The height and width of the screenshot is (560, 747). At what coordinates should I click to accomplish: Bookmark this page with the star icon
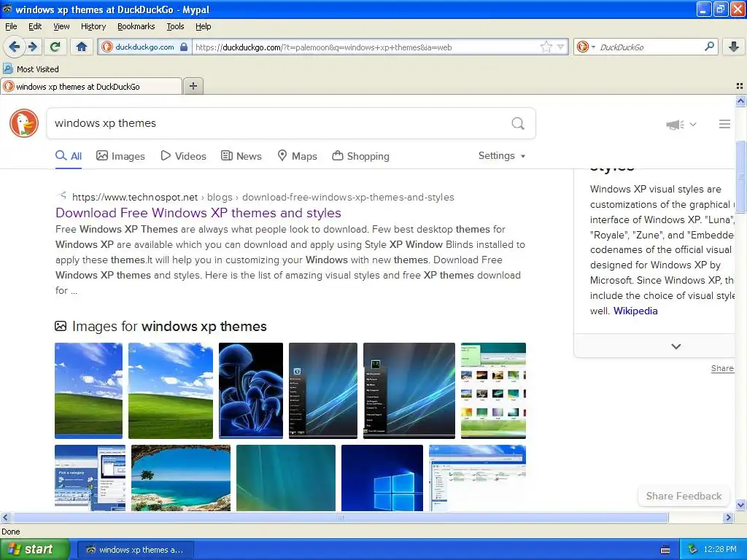point(546,47)
